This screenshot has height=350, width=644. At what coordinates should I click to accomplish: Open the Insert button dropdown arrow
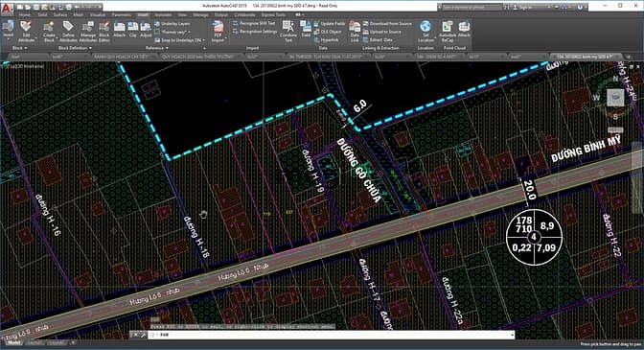tap(9, 40)
